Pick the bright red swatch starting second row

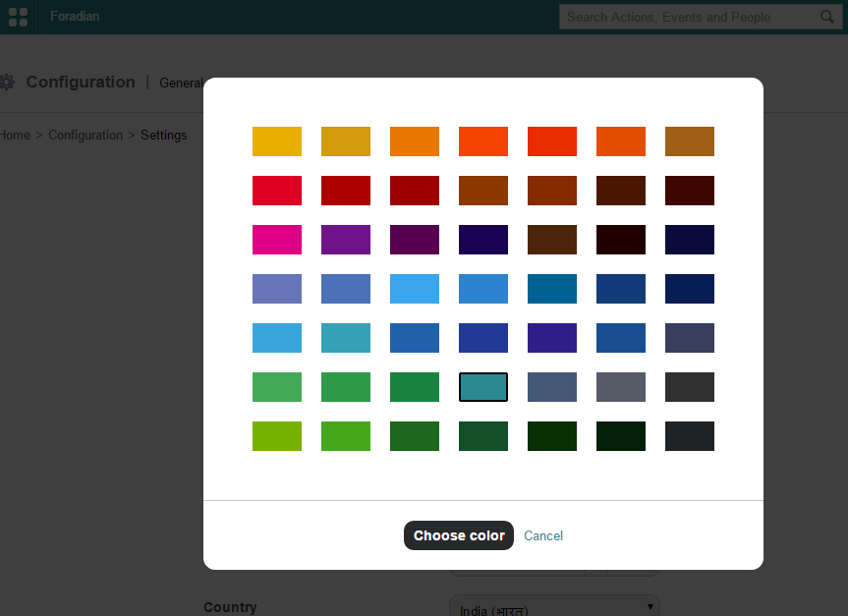(x=277, y=191)
